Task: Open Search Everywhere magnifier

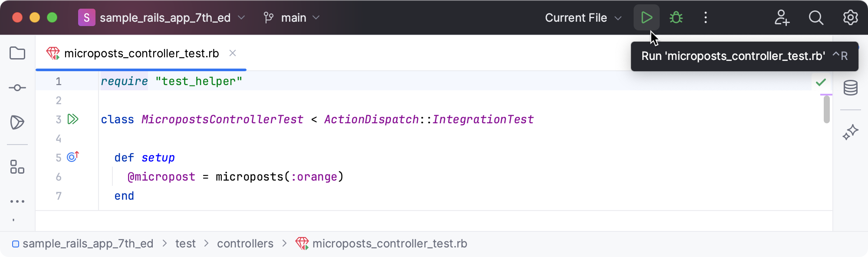Action: coord(816,18)
